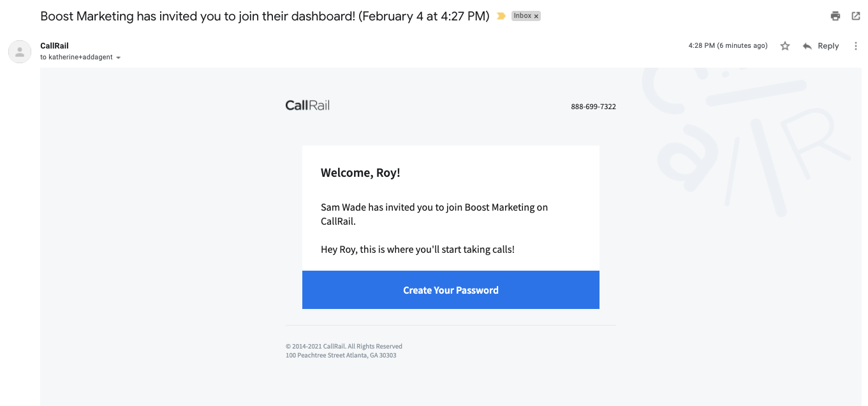Print this email with the printer icon
Viewport: 868px width, 406px height.
tap(835, 16)
